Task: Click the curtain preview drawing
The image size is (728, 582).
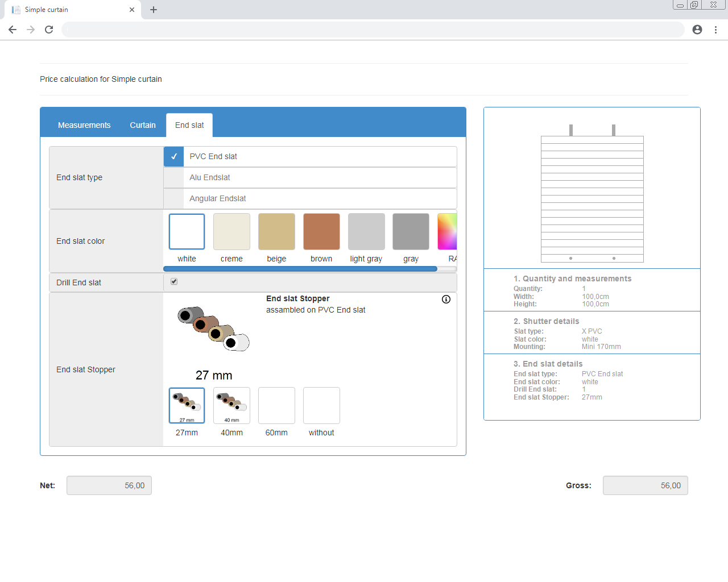Action: click(x=592, y=193)
